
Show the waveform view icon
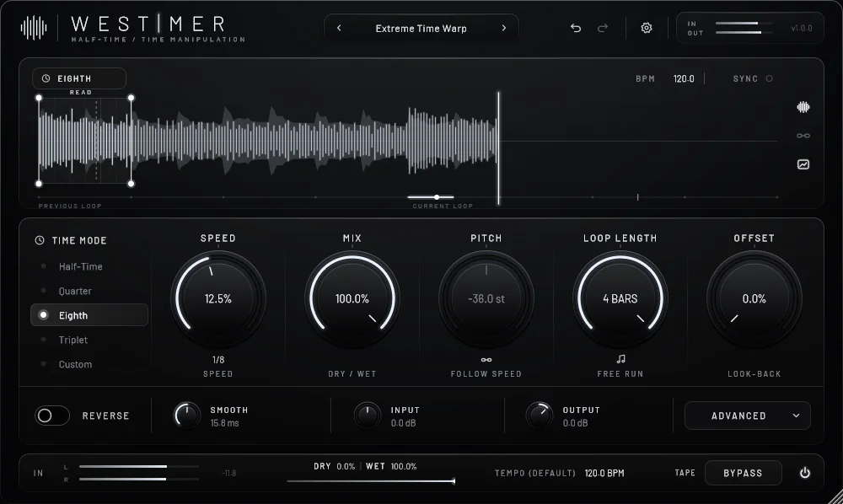click(x=803, y=107)
